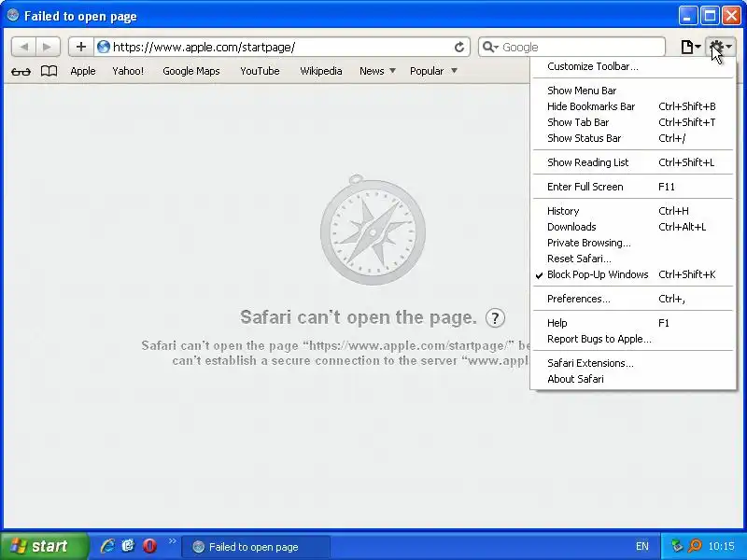The image size is (747, 560).
Task: Click the Safari icon in title bar
Action: [x=13, y=16]
